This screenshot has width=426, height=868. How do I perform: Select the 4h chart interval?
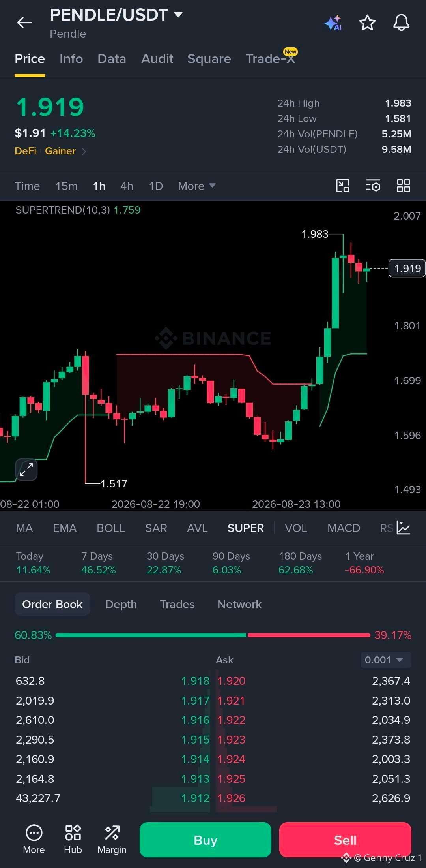click(127, 186)
